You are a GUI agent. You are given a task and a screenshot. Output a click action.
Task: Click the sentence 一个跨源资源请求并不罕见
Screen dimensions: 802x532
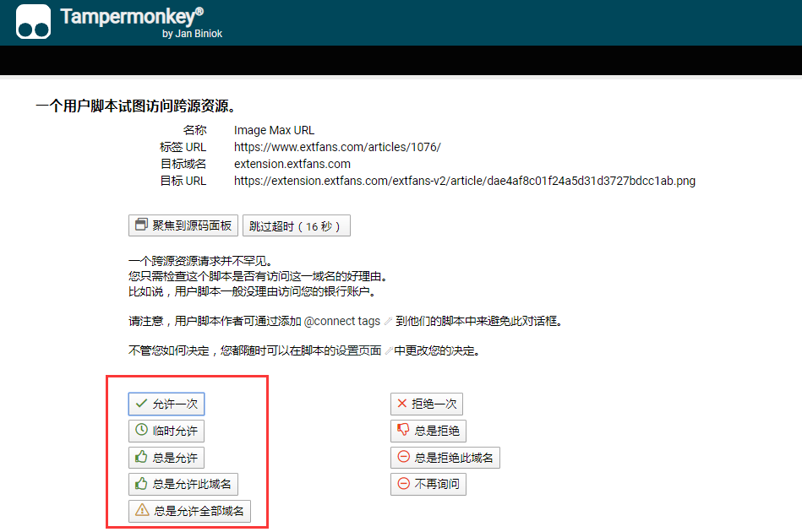200,261
